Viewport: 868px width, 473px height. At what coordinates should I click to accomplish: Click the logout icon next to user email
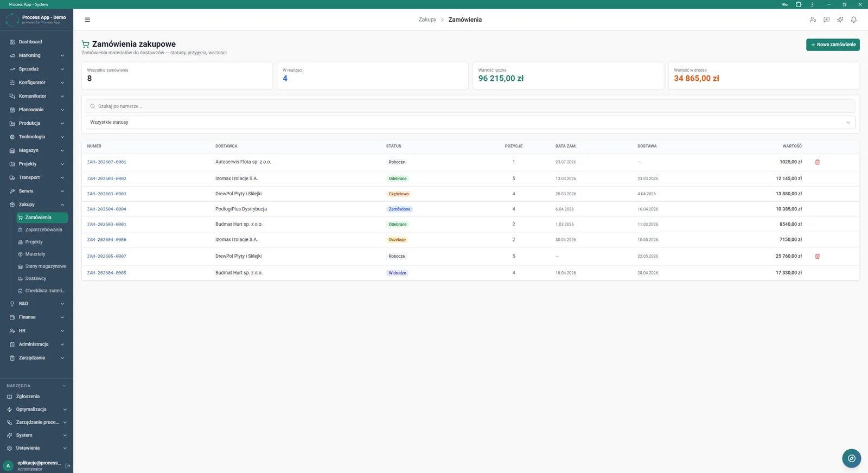[68, 466]
